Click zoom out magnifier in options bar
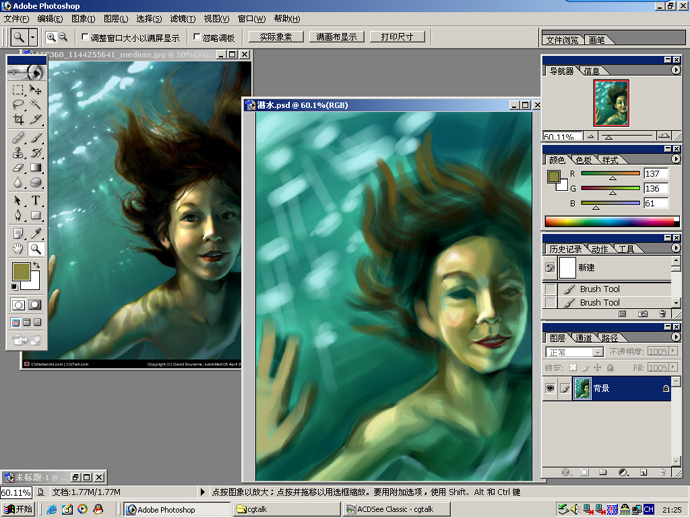 click(x=63, y=37)
